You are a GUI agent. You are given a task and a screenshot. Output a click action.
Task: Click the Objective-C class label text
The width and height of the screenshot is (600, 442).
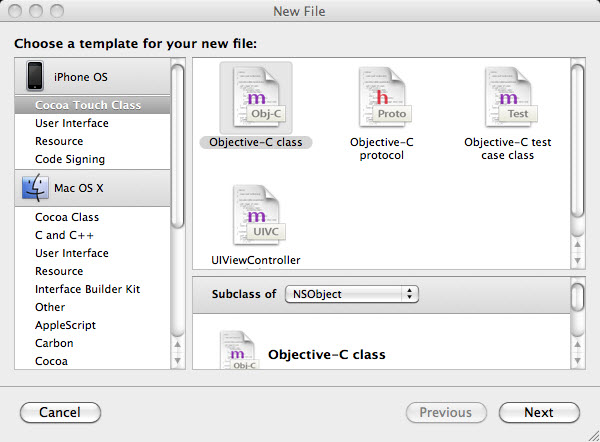[256, 142]
